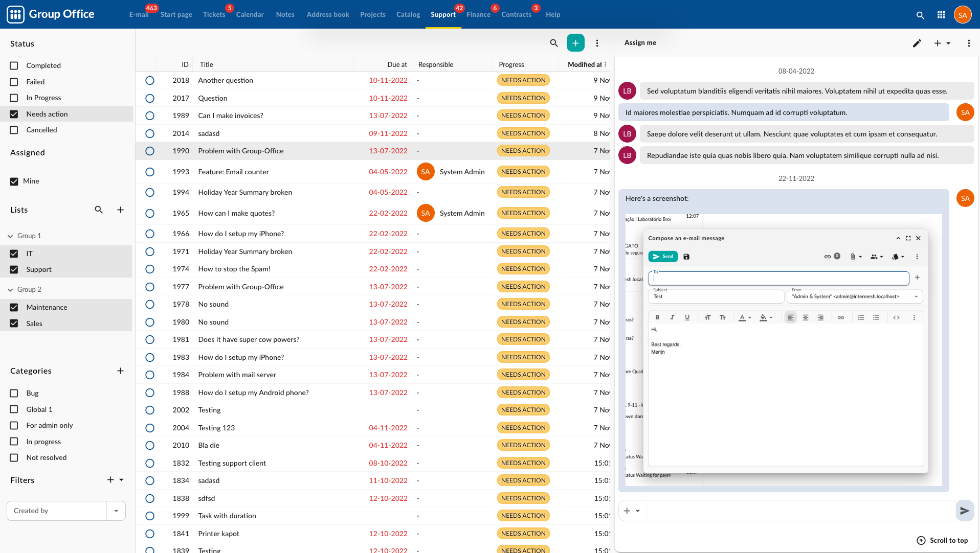This screenshot has height=553, width=980.
Task: Expand the Filters add dropdown arrow
Action: coord(122,480)
